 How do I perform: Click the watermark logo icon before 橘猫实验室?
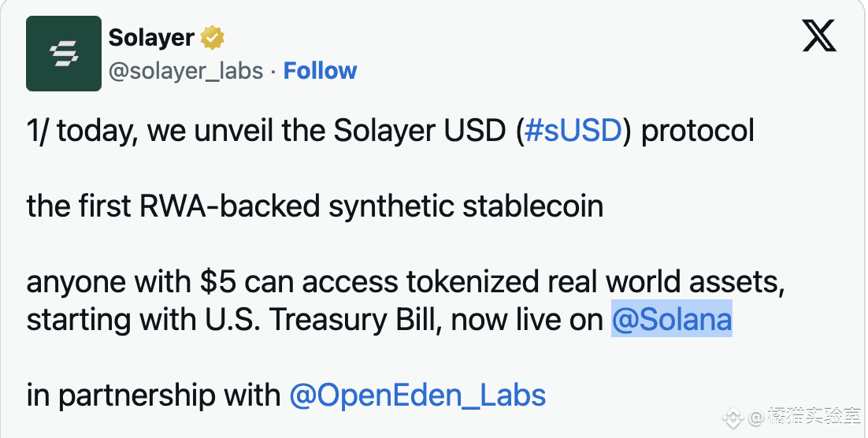(x=734, y=418)
